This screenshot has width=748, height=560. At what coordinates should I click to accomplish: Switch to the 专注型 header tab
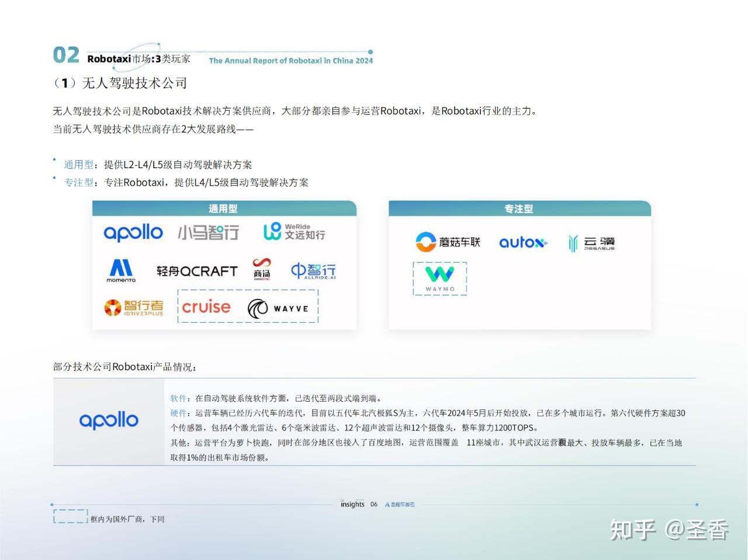(520, 208)
